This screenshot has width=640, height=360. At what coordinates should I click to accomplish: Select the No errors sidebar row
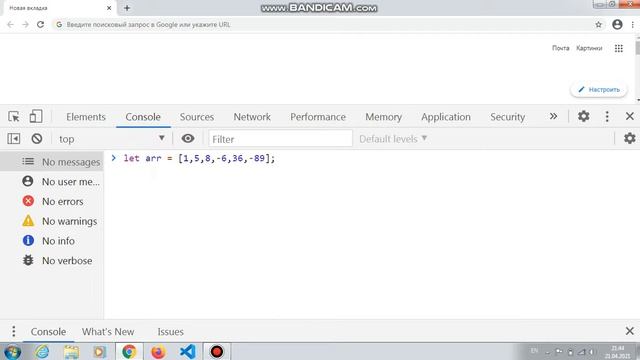coord(52,201)
